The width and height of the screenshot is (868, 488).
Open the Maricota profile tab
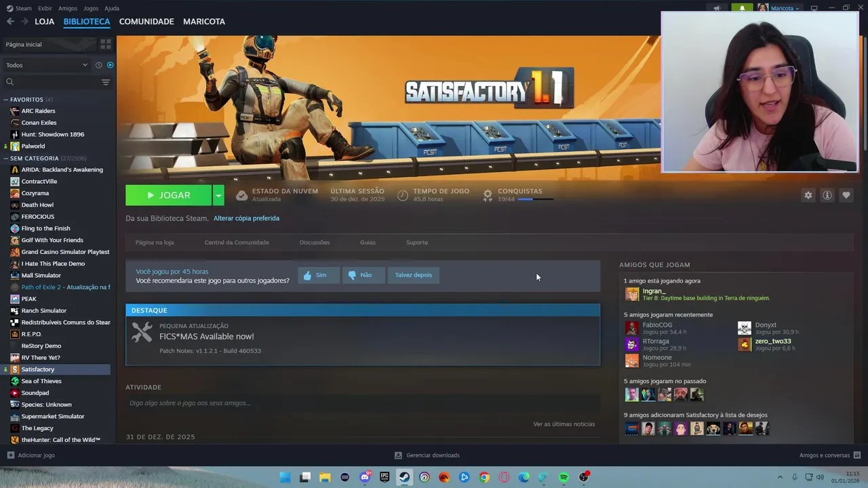click(204, 22)
